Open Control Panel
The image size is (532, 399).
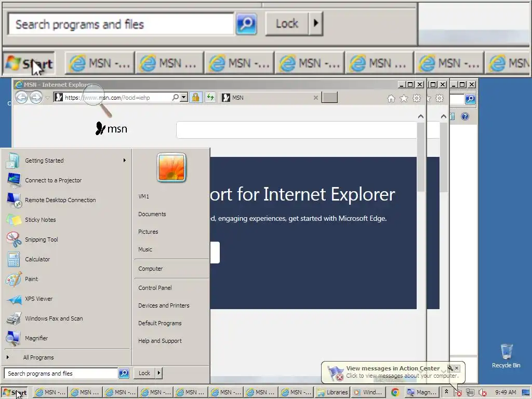(x=171, y=288)
